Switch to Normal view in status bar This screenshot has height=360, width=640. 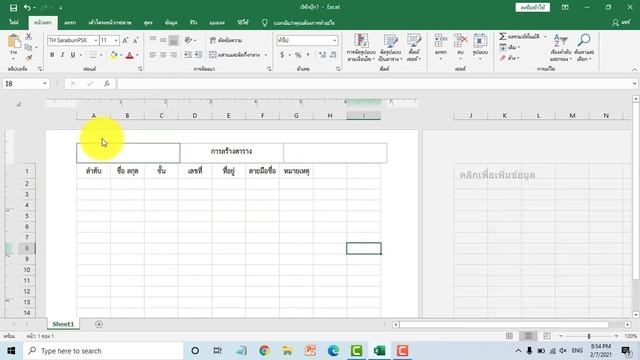coord(509,336)
